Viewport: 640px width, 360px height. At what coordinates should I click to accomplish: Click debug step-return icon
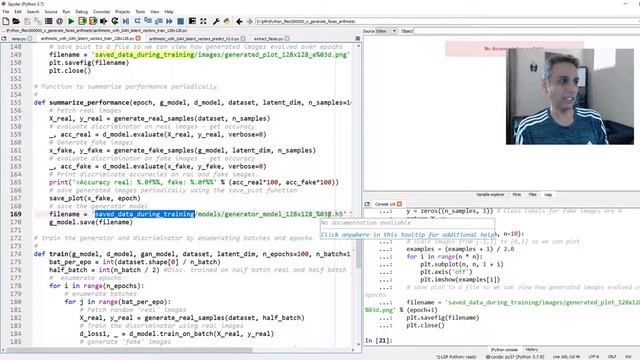[x=158, y=21]
